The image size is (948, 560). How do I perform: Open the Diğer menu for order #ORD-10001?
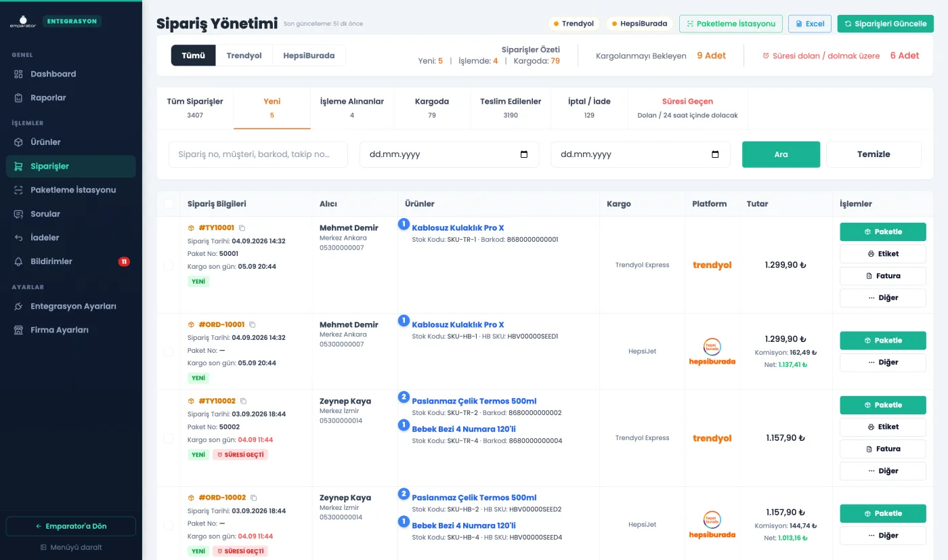pyautogui.click(x=883, y=362)
